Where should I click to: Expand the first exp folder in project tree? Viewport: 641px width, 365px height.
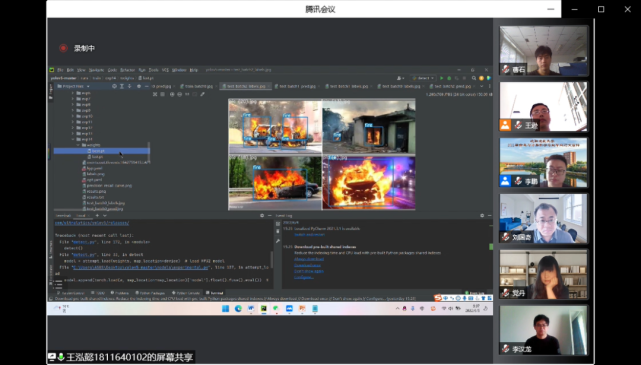coord(73,93)
